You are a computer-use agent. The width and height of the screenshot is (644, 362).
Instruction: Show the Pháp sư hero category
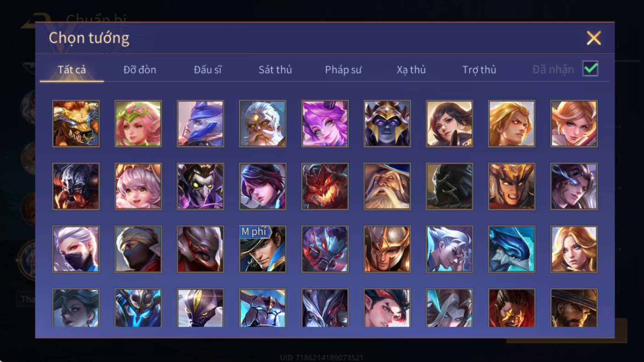pos(343,70)
